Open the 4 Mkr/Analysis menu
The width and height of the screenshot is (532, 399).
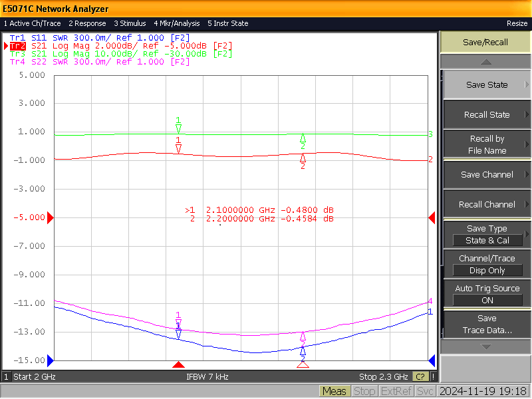pyautogui.click(x=177, y=23)
